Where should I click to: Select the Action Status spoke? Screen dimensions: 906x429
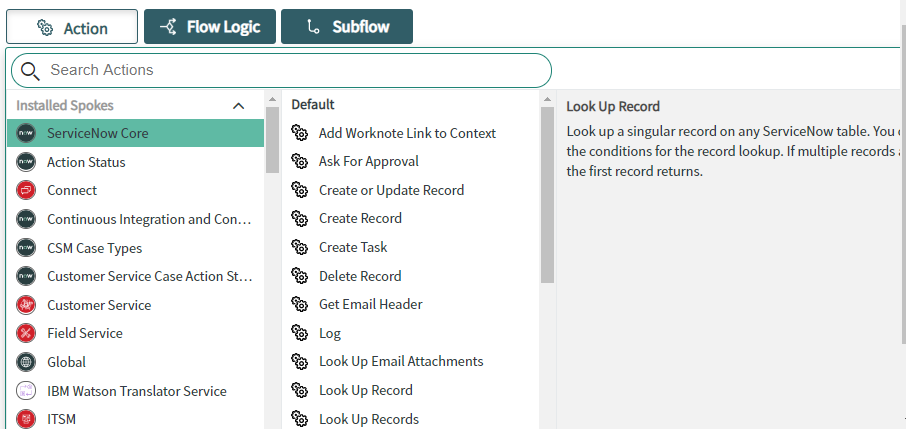(135, 162)
